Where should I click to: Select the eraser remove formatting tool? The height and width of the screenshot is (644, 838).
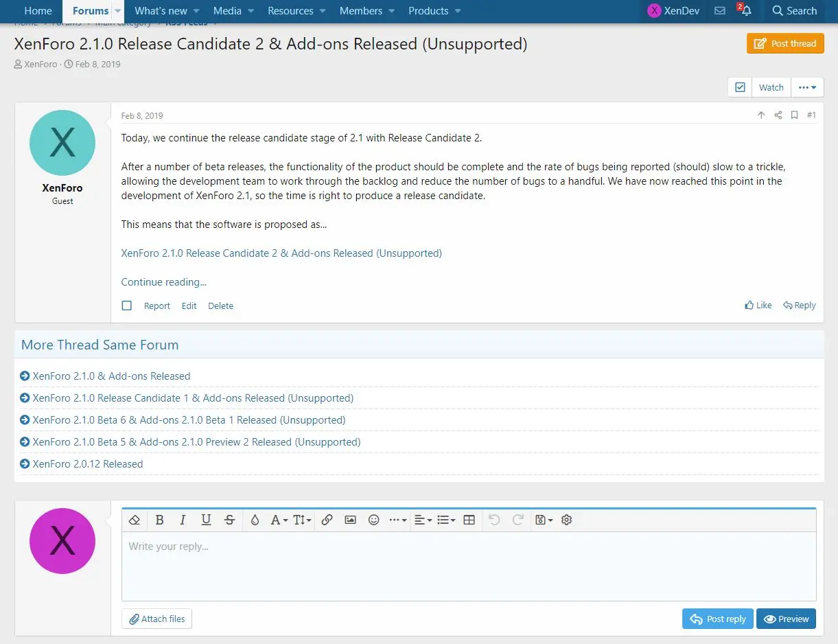coord(135,520)
